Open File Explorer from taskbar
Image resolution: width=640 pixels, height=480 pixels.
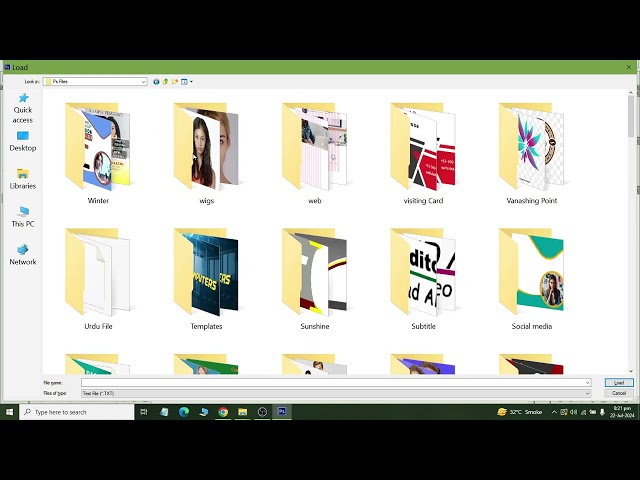[x=242, y=412]
